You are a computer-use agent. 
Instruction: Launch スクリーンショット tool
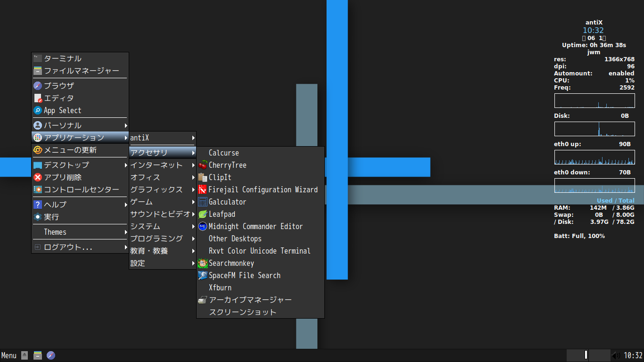tap(260, 312)
